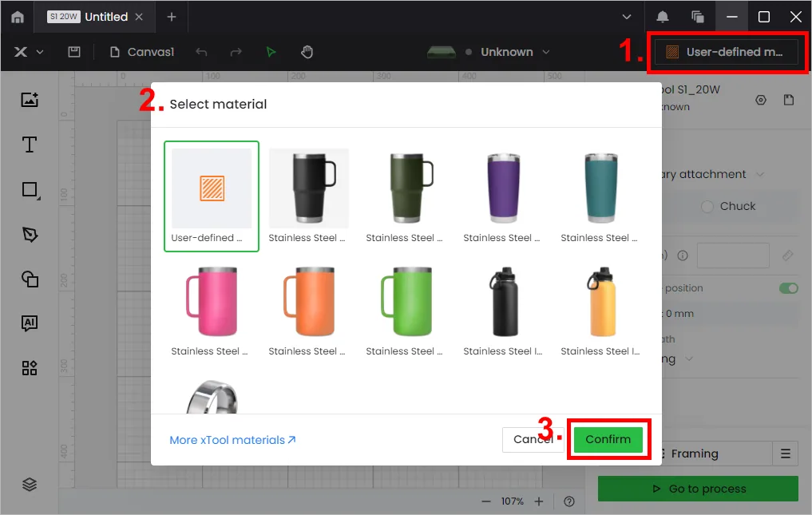The image size is (812, 515).
Task: Open the Layers panel icon
Action: pos(30,485)
